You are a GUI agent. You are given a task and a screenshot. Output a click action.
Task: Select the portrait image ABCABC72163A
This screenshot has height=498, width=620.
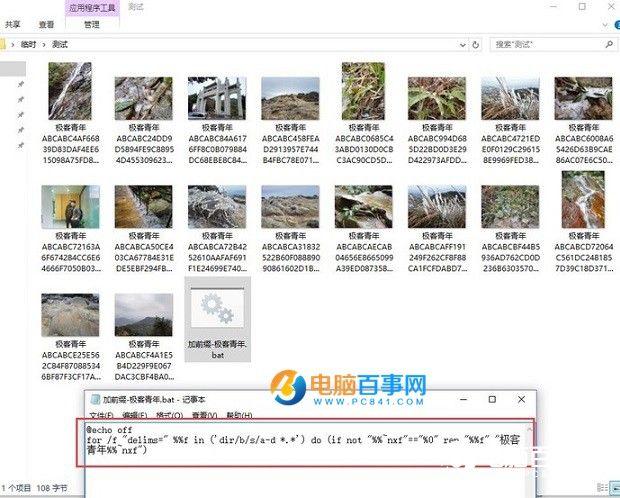click(70, 207)
